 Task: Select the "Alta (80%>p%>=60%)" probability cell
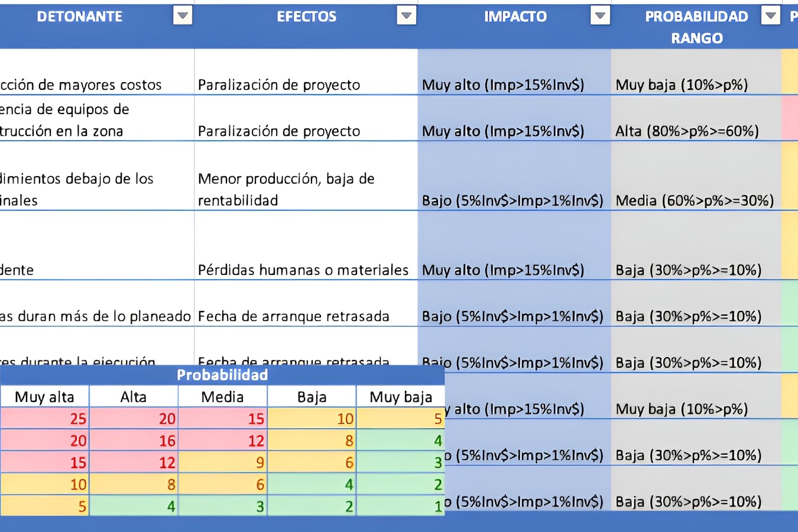[x=687, y=131]
